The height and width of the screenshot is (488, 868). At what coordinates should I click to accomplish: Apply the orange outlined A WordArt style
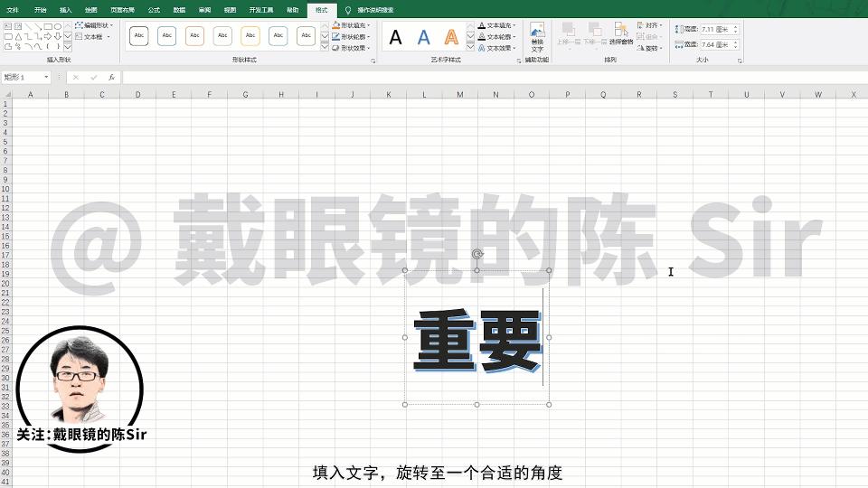coord(451,37)
